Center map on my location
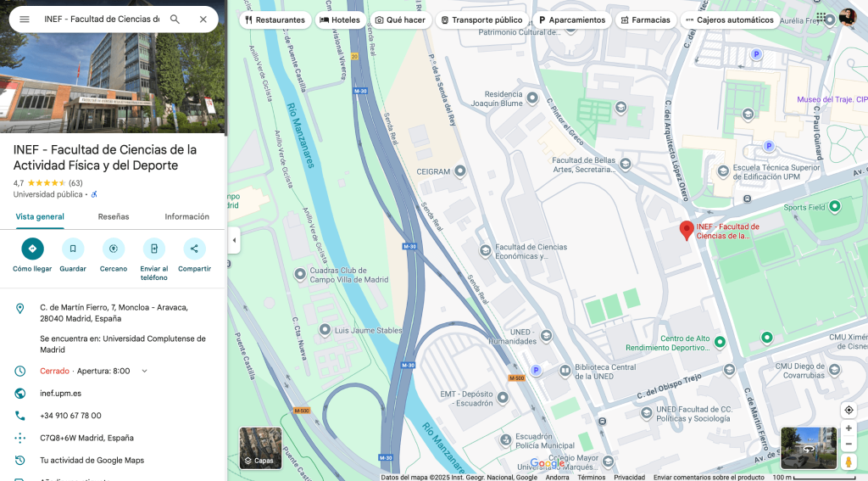 pyautogui.click(x=848, y=410)
